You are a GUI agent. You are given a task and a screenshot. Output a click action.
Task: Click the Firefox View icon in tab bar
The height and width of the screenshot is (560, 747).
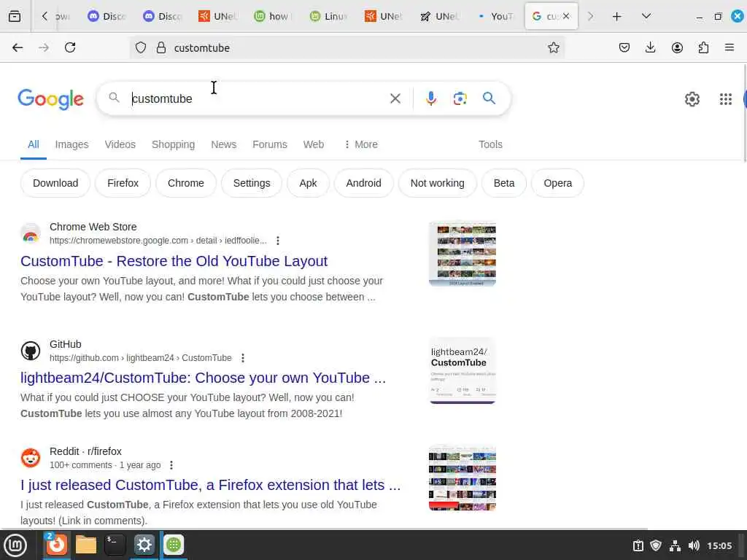coord(15,16)
